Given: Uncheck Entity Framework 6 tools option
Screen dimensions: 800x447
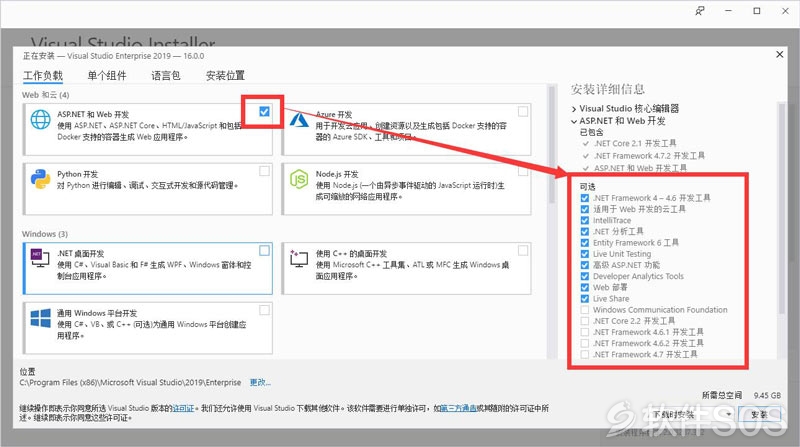Looking at the screenshot, I should 585,243.
